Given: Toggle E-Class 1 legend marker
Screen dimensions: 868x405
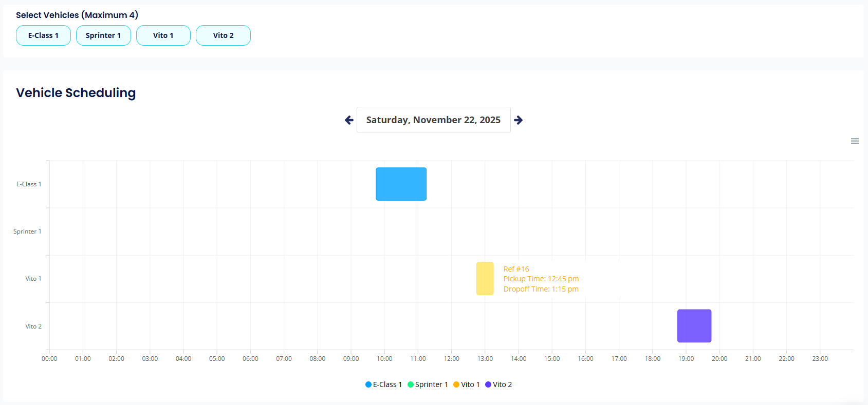Looking at the screenshot, I should point(368,384).
